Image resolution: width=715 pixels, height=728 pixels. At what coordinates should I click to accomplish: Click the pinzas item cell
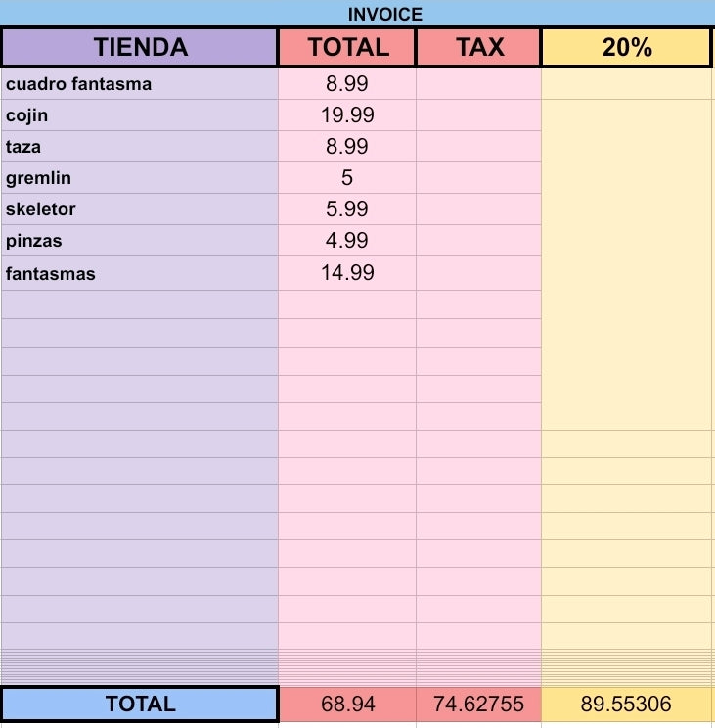(x=140, y=241)
